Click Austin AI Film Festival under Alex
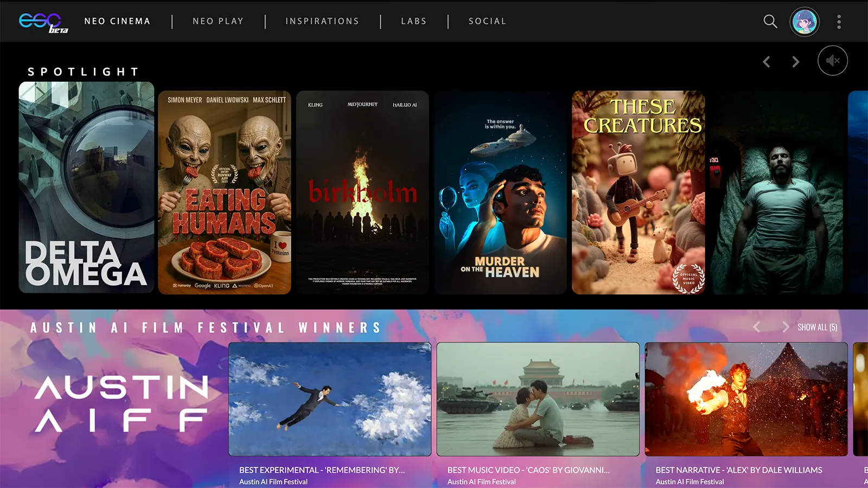The width and height of the screenshot is (868, 488). pyautogui.click(x=690, y=481)
